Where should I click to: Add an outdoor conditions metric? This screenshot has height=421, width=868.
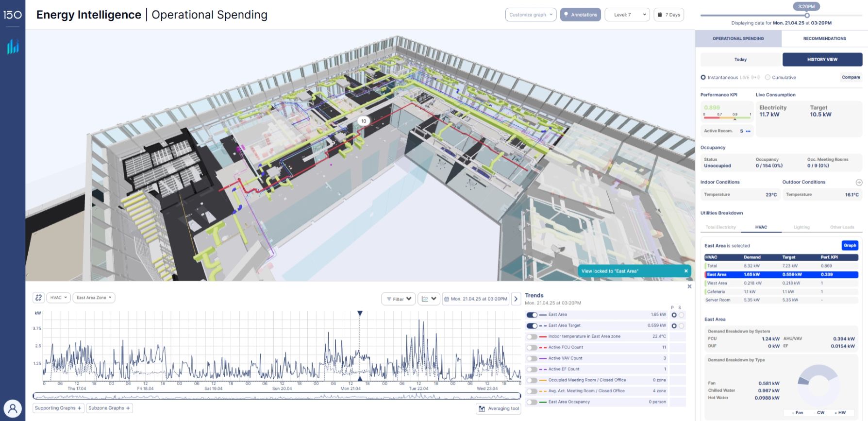click(859, 182)
